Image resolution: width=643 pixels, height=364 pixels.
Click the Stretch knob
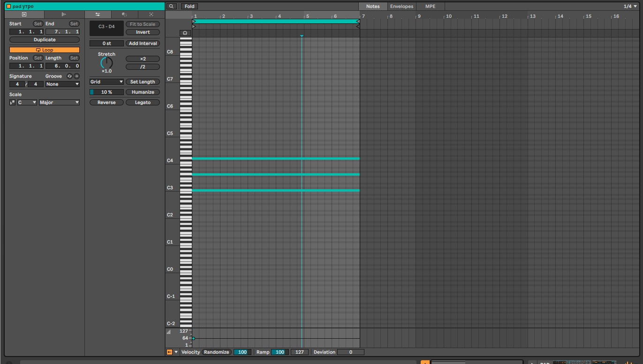(106, 63)
